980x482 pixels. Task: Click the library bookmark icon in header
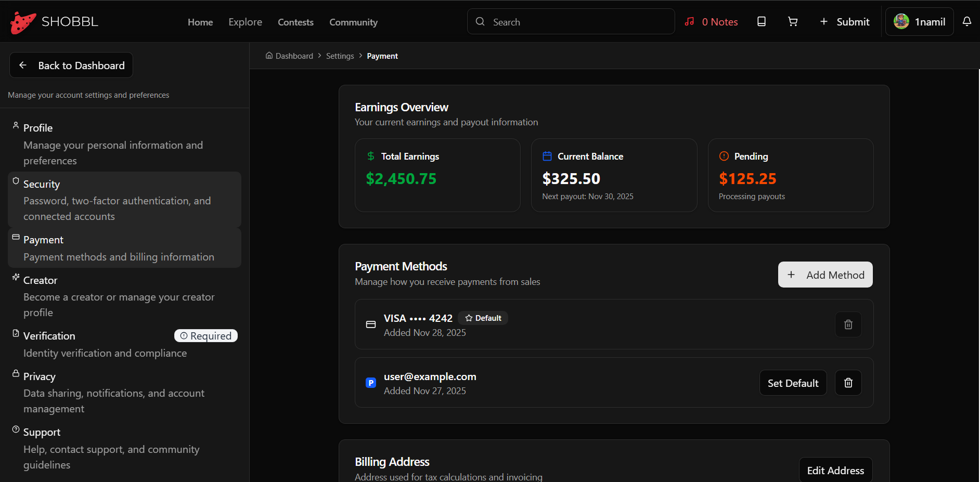761,22
